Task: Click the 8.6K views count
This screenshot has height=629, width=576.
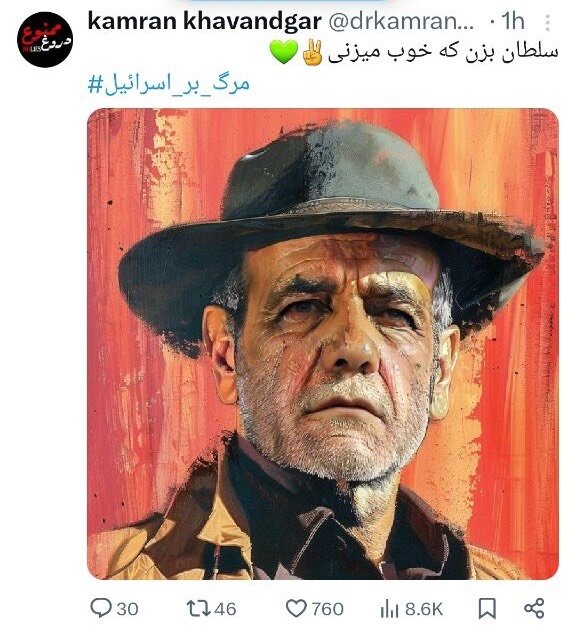Action: click(424, 609)
